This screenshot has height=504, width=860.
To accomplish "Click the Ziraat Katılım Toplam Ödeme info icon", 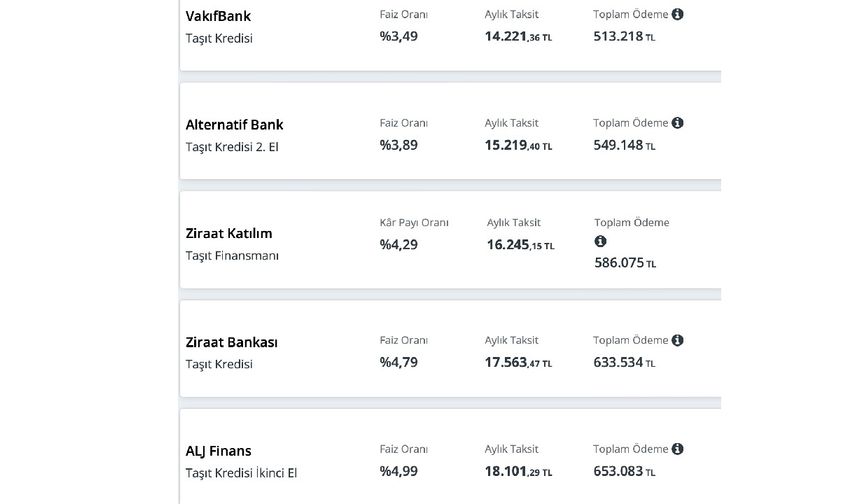I will [x=600, y=242].
